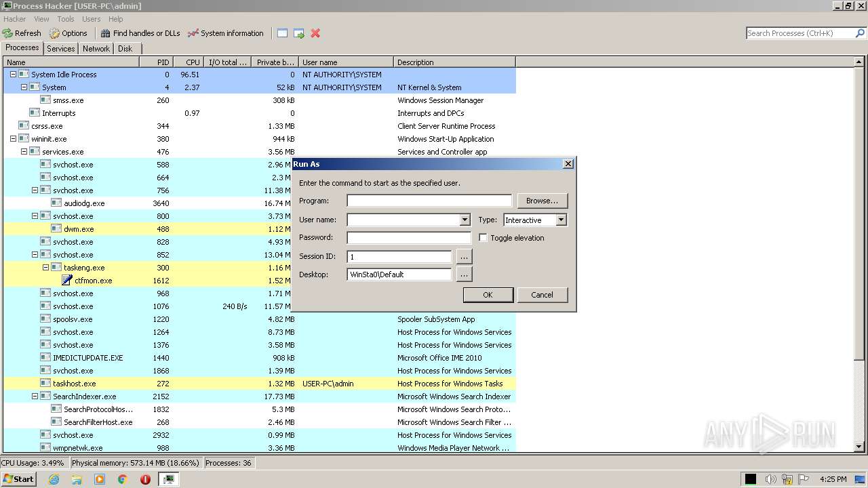This screenshot has height=488, width=868.
Task: Click the Start button
Action: click(x=18, y=479)
